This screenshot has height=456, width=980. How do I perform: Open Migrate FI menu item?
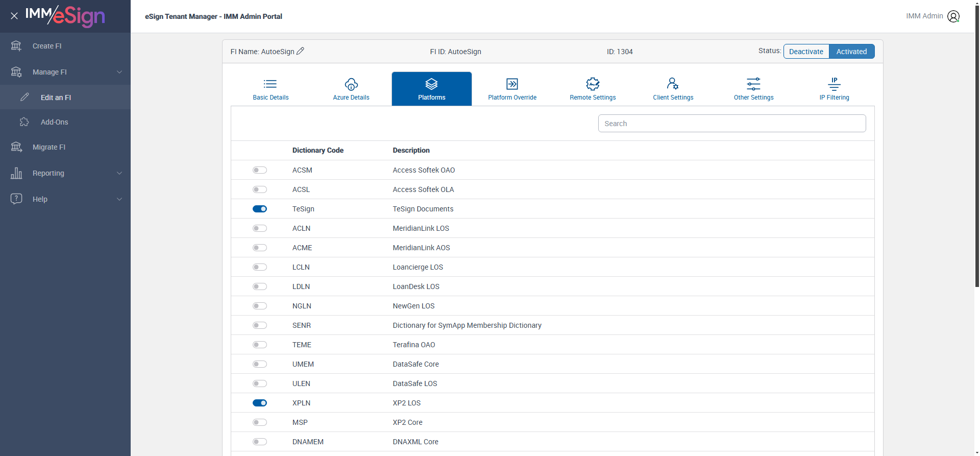coord(65,147)
